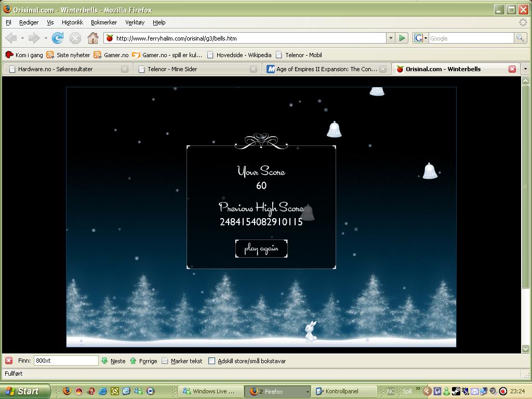Switch to Kontrollpanel taskbar window
The height and width of the screenshot is (399, 532).
click(344, 391)
